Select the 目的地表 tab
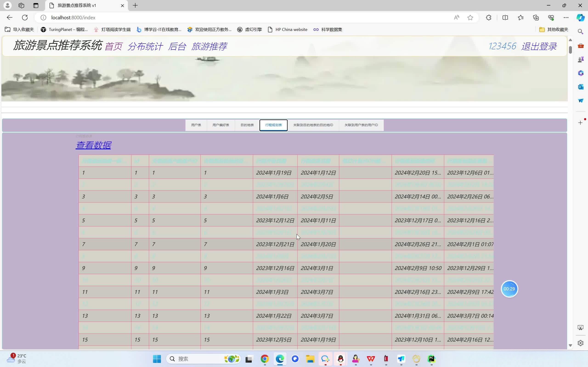 (247, 125)
